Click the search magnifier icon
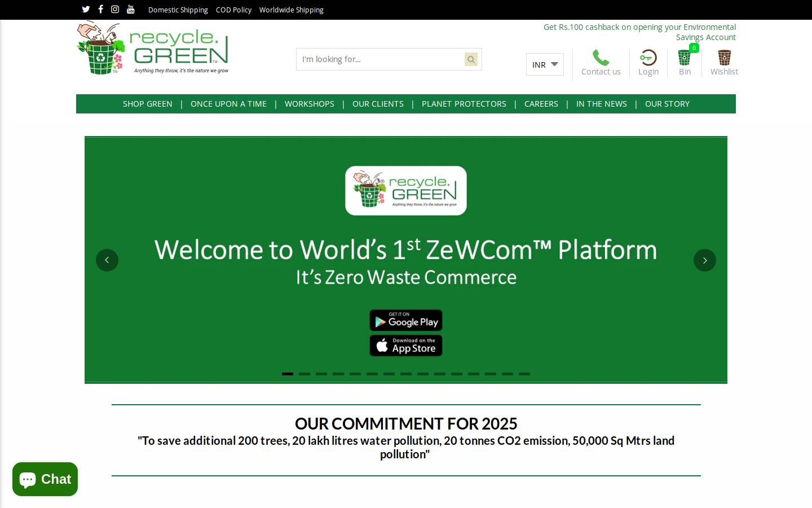 pyautogui.click(x=471, y=59)
